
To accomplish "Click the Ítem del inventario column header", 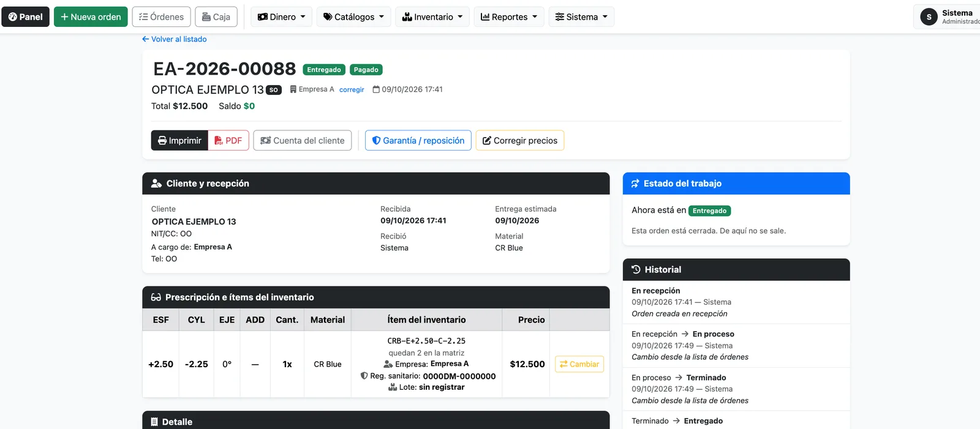I will tap(427, 320).
